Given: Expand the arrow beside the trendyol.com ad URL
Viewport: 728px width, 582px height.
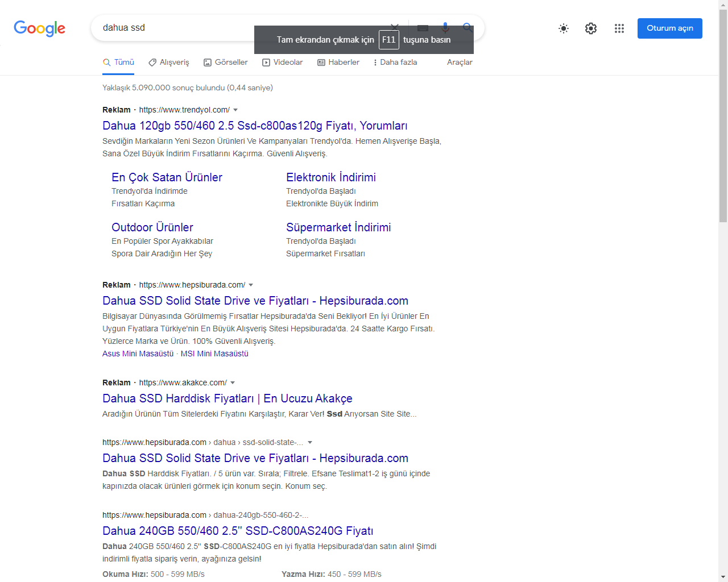Looking at the screenshot, I should click(235, 110).
